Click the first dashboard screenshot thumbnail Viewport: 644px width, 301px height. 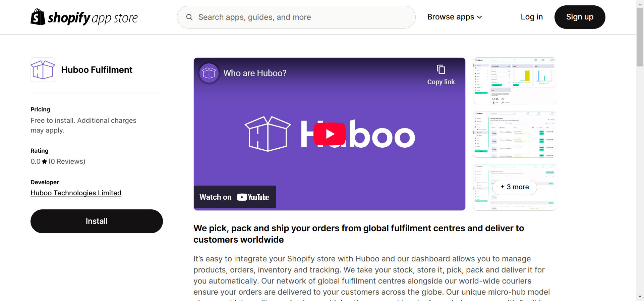[514, 81]
